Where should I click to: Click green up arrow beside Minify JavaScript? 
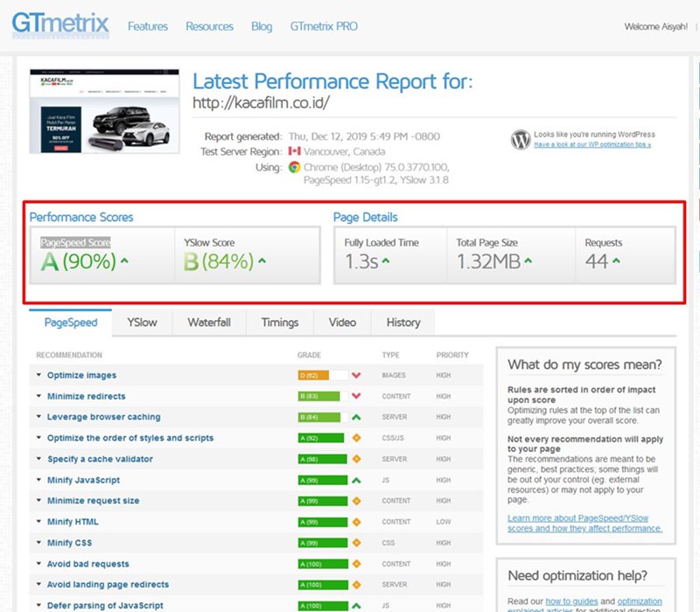point(357,480)
